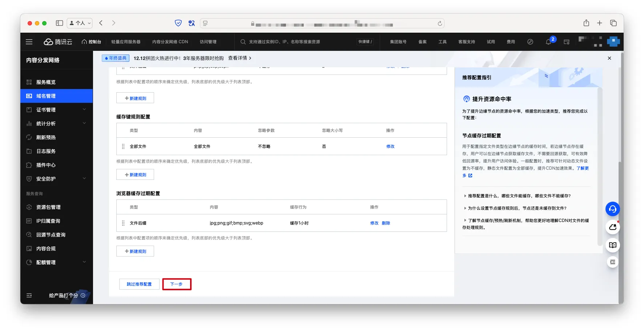Open 内容分发网络 CDN in top navigation

(170, 42)
